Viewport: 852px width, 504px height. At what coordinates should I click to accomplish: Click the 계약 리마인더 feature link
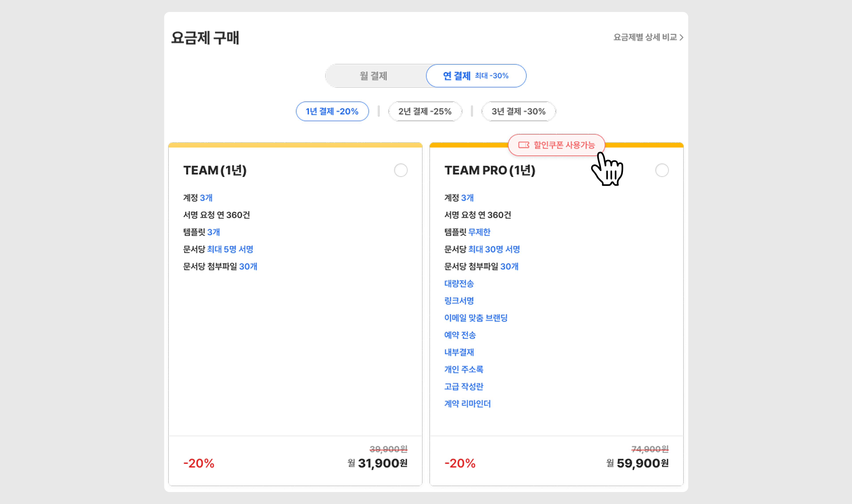click(x=467, y=404)
